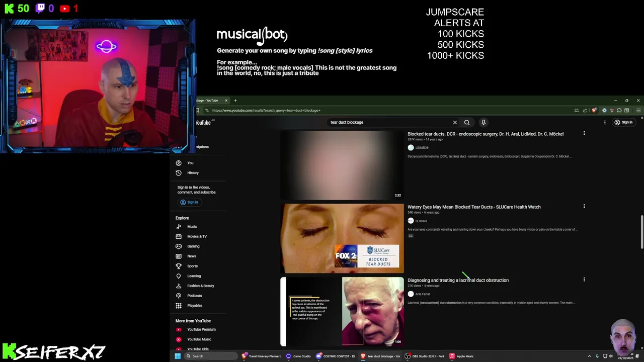Switch to Apple Music in taskbar
This screenshot has height=362, width=644.
[x=461, y=356]
